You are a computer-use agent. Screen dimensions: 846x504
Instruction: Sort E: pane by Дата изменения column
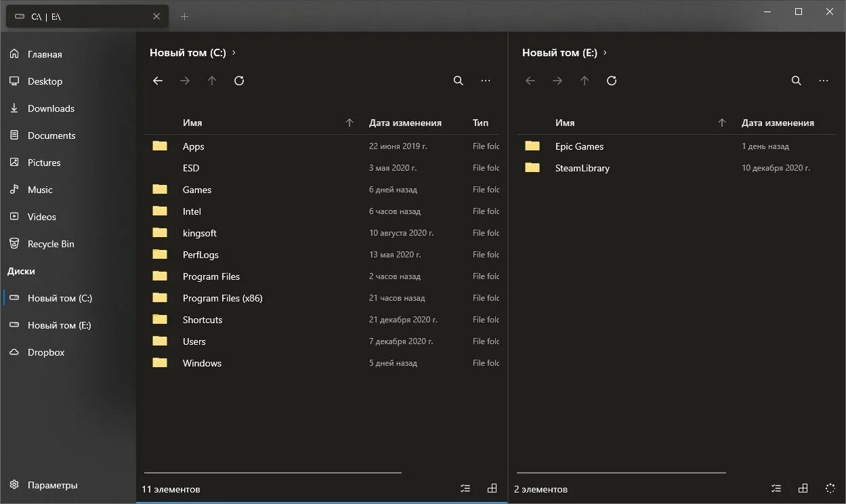pyautogui.click(x=778, y=123)
